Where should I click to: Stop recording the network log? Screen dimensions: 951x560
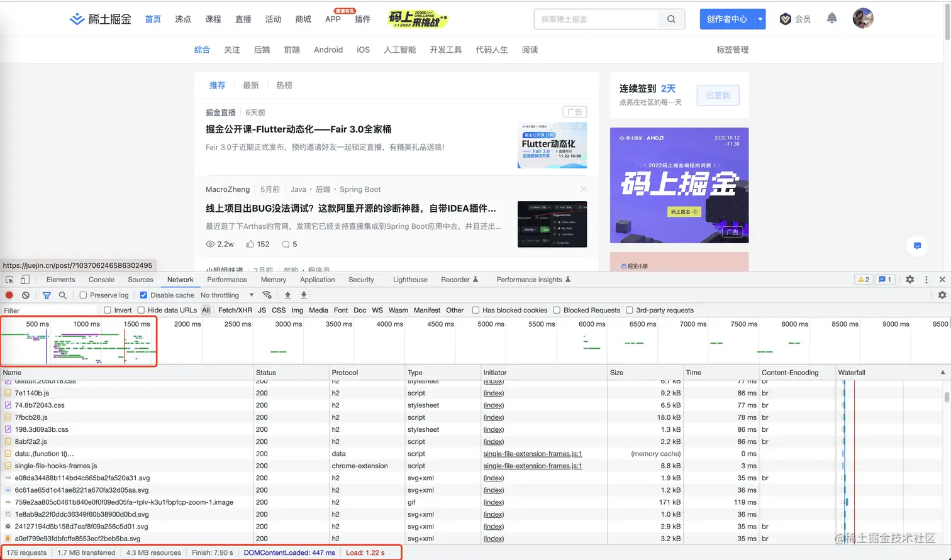pyautogui.click(x=9, y=295)
